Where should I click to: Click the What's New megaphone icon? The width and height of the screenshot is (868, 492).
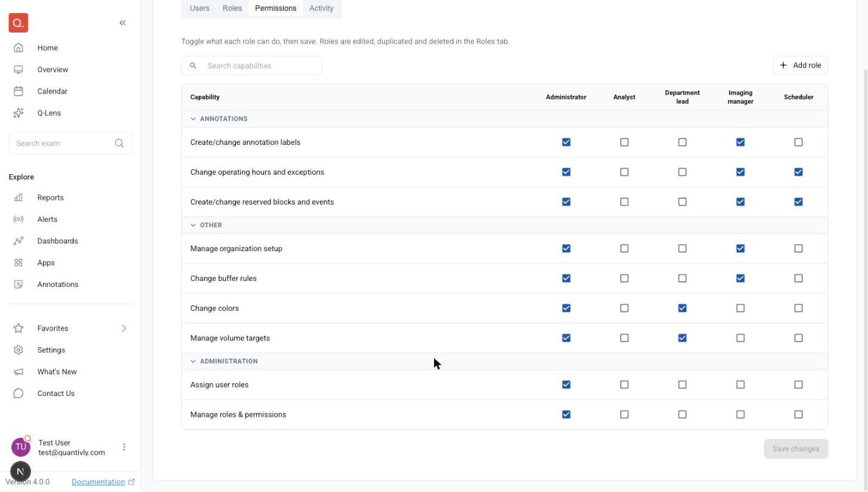(x=18, y=372)
